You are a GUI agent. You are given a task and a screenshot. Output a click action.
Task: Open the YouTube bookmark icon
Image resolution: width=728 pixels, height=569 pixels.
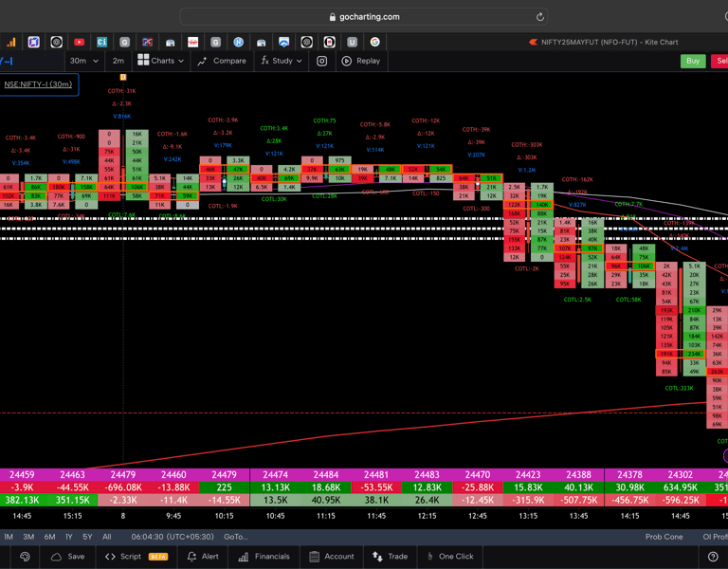[79, 43]
